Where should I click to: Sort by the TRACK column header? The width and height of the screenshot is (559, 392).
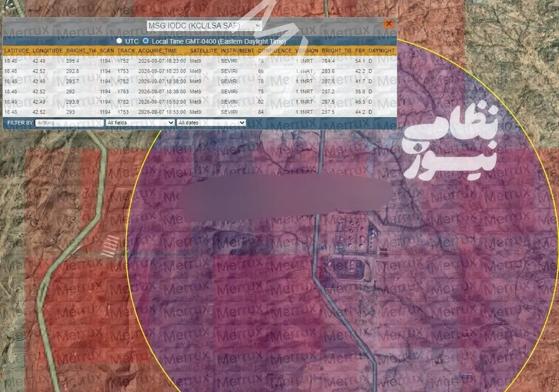(126, 50)
